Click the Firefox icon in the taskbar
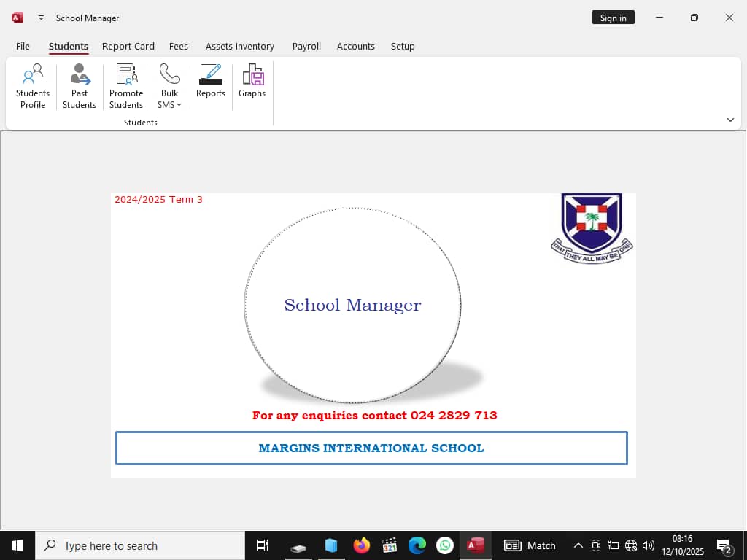 (x=361, y=545)
